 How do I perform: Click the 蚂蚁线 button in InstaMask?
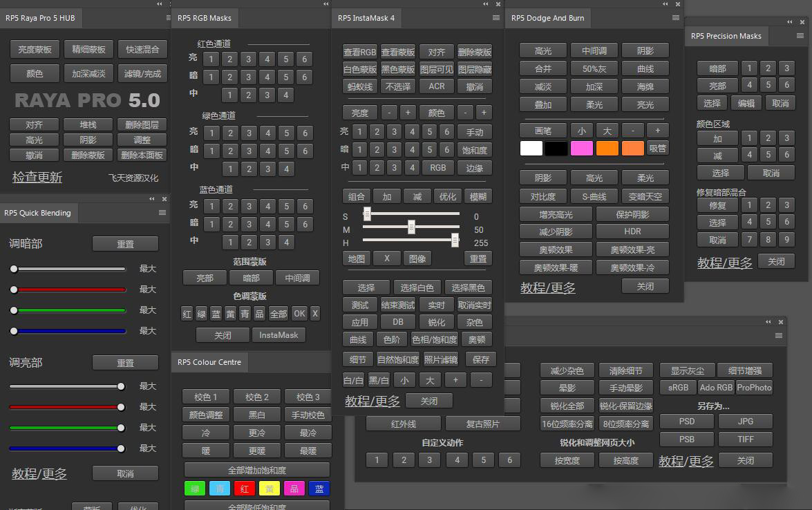pos(360,86)
